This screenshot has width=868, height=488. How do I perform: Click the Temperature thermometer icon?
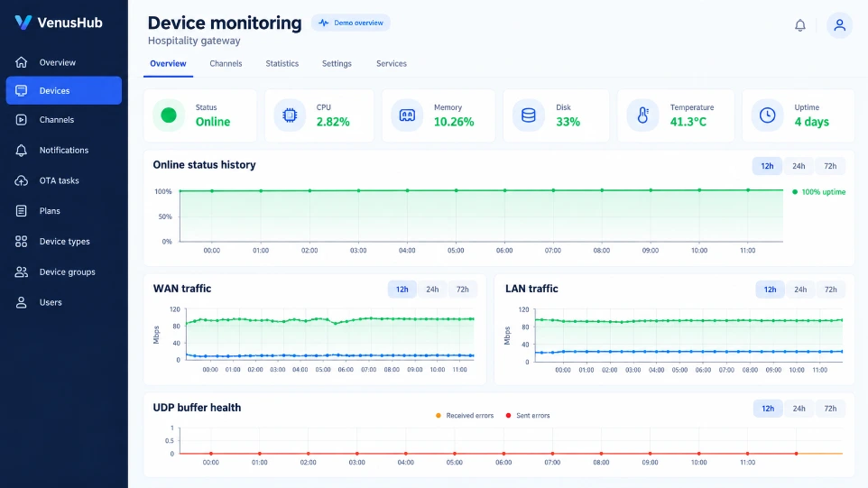click(642, 115)
